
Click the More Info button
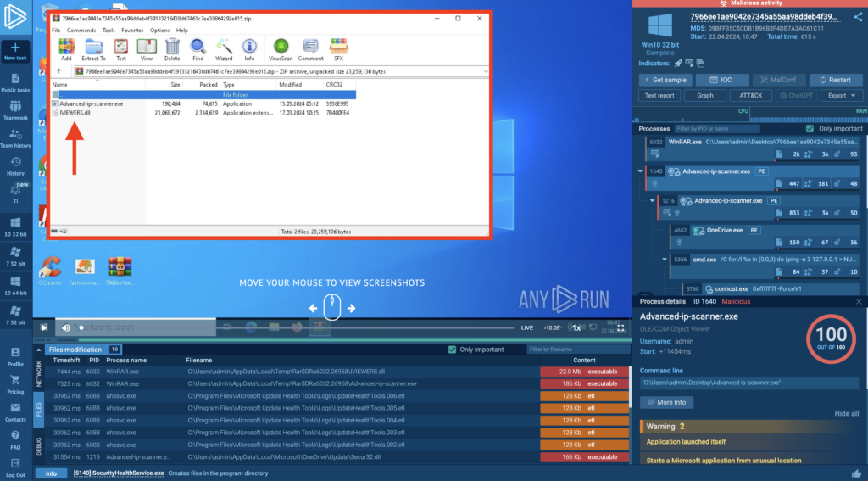click(667, 402)
